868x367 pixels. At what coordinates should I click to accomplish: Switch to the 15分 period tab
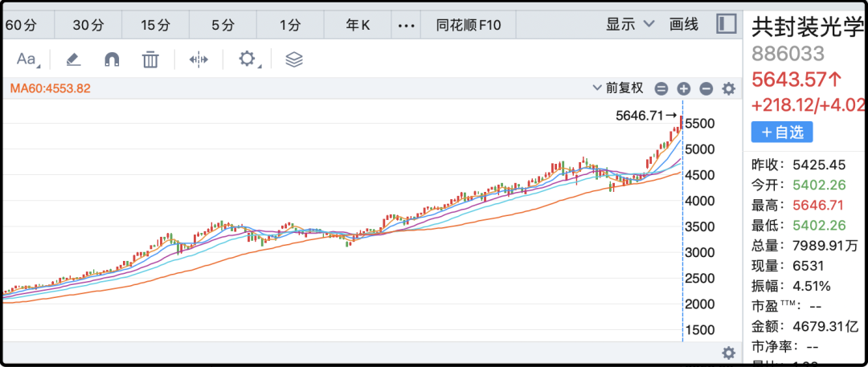(156, 25)
